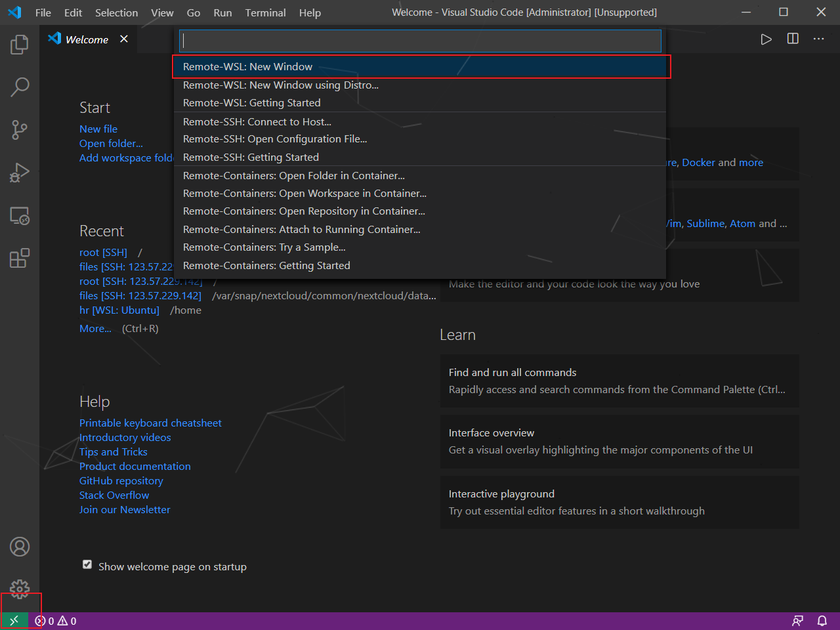
Task: Open the Remote Explorer icon
Action: pyautogui.click(x=19, y=216)
